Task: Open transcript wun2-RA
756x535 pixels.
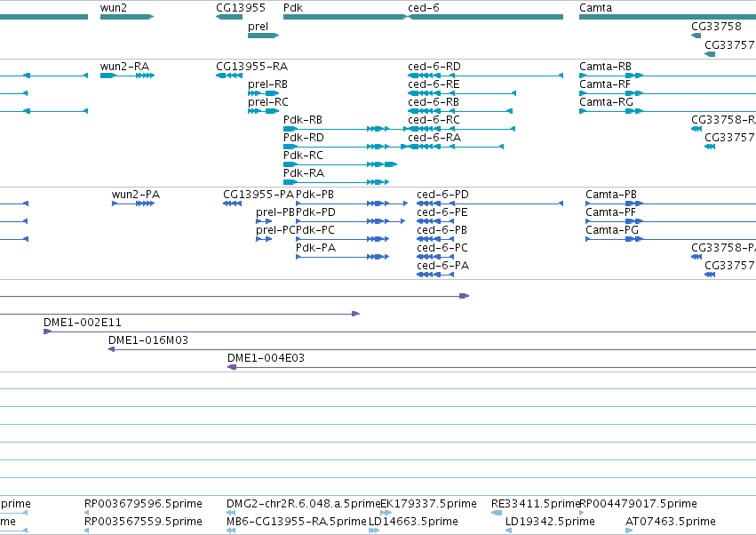Action: (125, 67)
